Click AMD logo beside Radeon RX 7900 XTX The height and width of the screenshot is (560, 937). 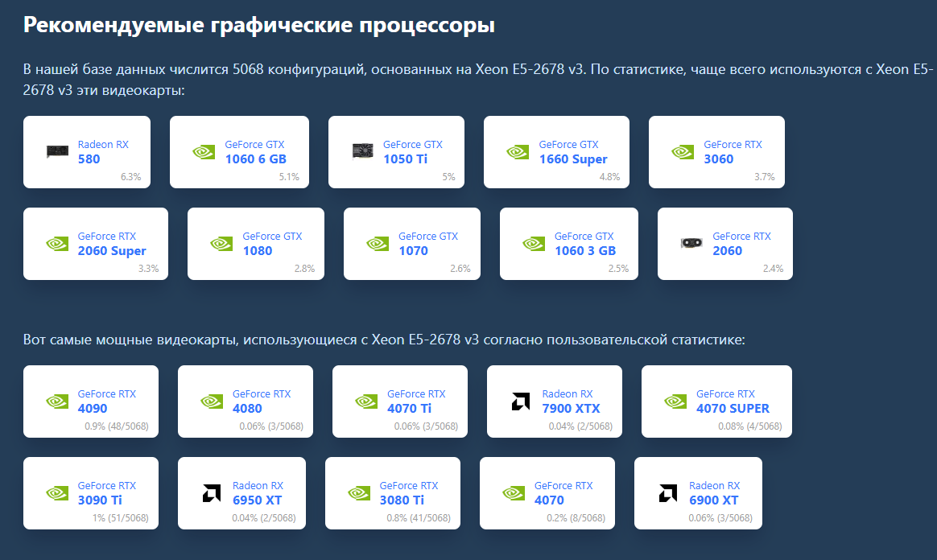[521, 401]
